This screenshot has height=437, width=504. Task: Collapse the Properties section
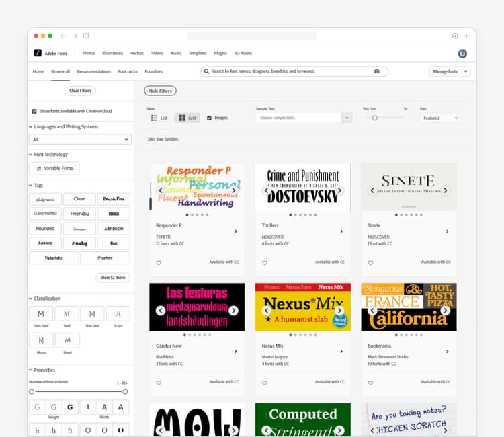coord(30,370)
